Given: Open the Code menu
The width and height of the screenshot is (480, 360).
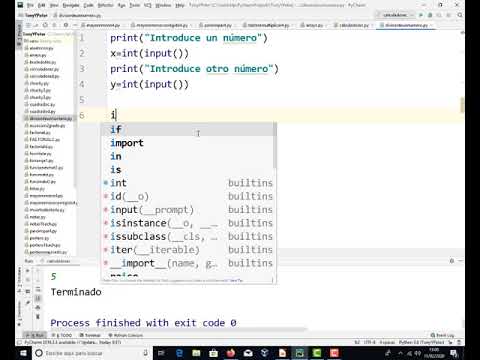Looking at the screenshot, I should 88,5.
